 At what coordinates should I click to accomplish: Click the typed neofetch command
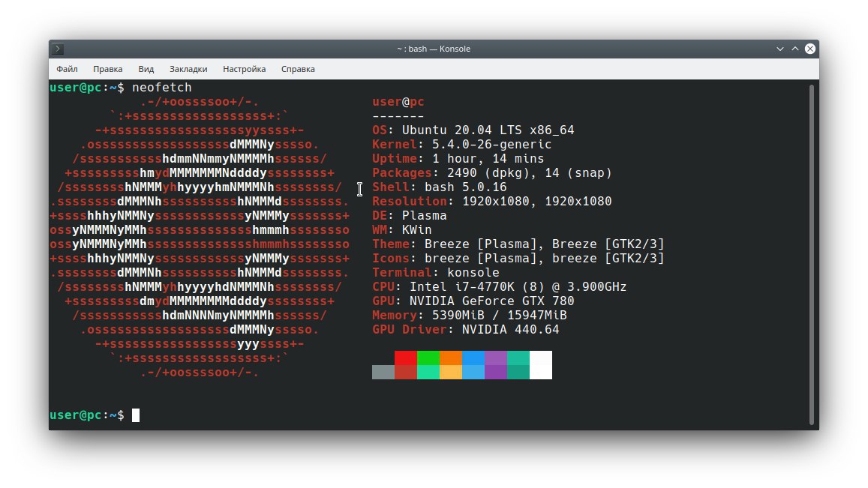(x=161, y=88)
